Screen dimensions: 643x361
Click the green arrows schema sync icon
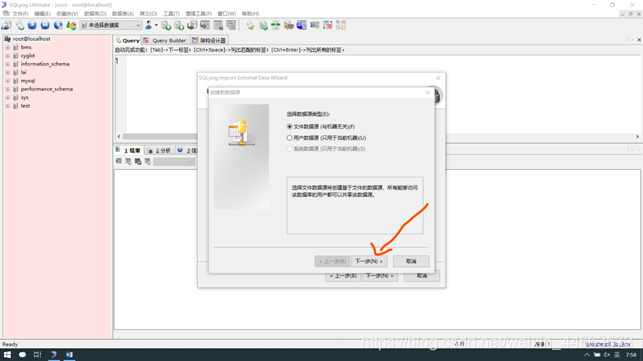(276, 25)
